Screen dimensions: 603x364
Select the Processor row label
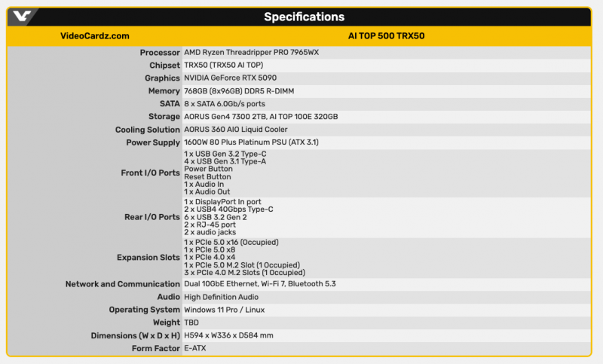(160, 53)
